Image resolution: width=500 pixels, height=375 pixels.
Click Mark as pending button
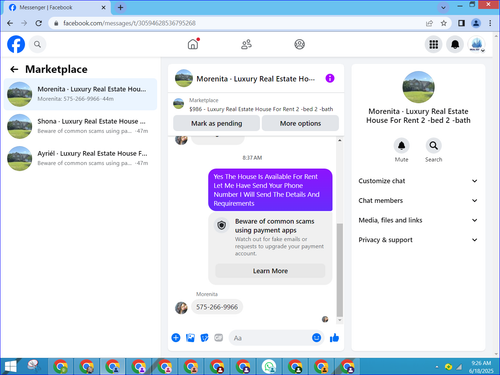[x=216, y=123]
